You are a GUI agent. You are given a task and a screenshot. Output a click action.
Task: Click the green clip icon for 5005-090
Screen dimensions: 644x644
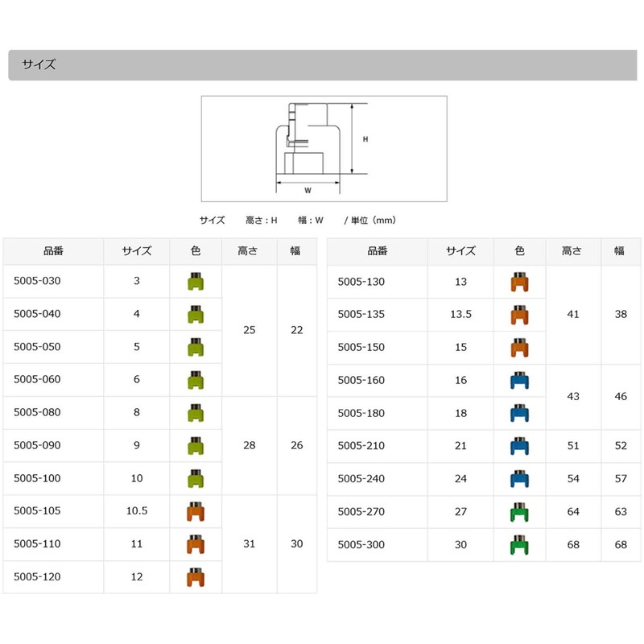[x=195, y=446]
